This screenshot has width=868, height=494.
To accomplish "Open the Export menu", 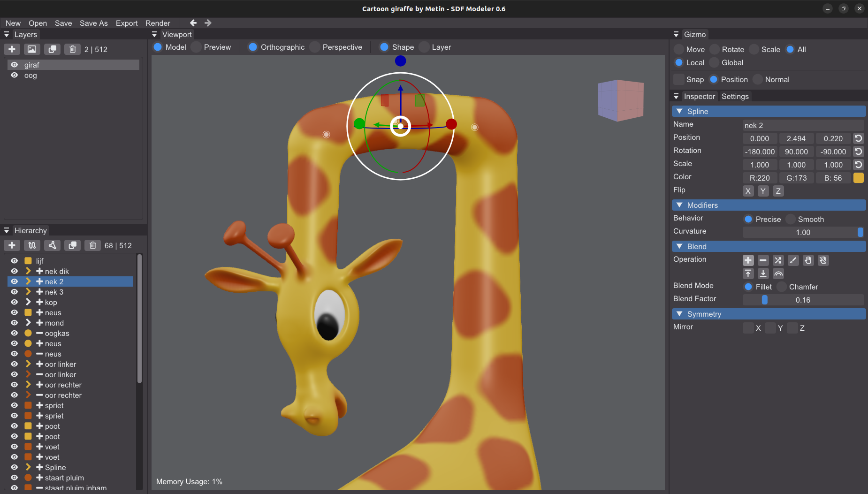I will tap(127, 23).
